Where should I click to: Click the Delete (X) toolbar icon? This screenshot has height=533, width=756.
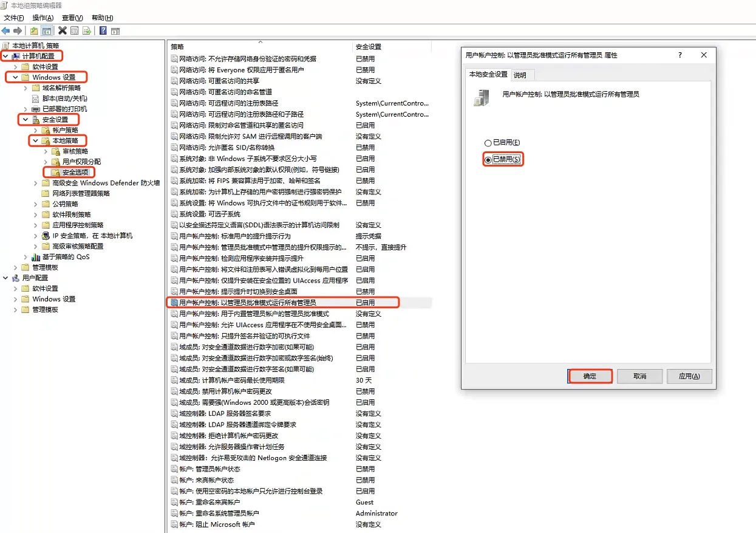tap(62, 30)
